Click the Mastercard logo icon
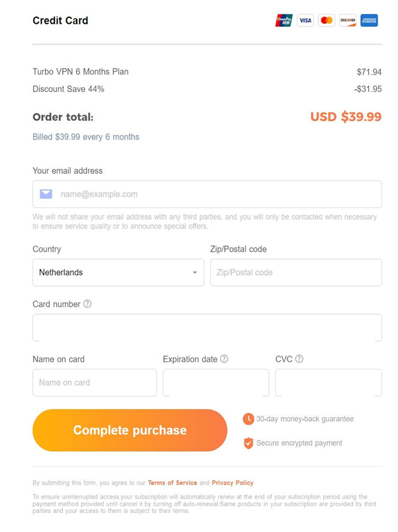 pyautogui.click(x=327, y=20)
